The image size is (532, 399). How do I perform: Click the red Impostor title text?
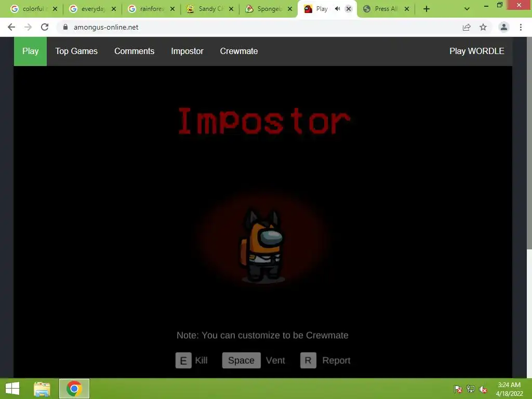[x=264, y=121]
